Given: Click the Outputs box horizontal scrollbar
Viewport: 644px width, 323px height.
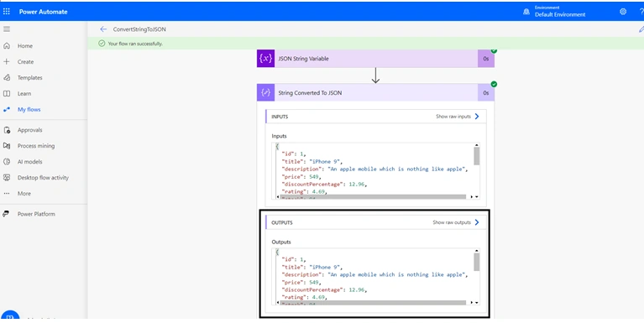Looking at the screenshot, I should point(373,303).
